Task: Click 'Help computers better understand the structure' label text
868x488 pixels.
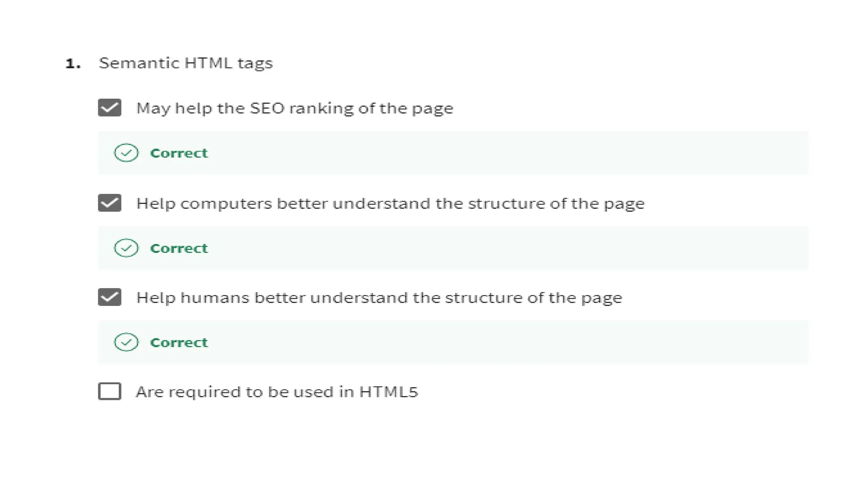Action: tap(390, 204)
